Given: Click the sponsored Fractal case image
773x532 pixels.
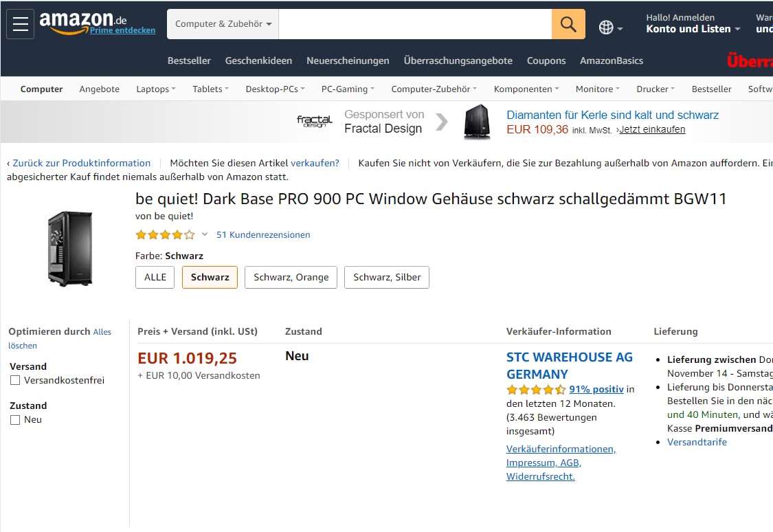Looking at the screenshot, I should (478, 122).
